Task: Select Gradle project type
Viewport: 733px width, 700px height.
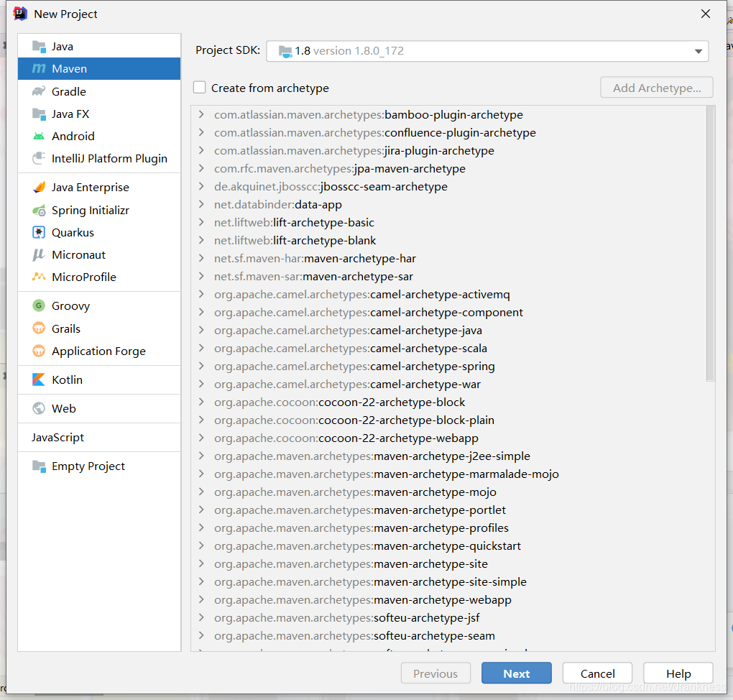Action: (x=99, y=92)
